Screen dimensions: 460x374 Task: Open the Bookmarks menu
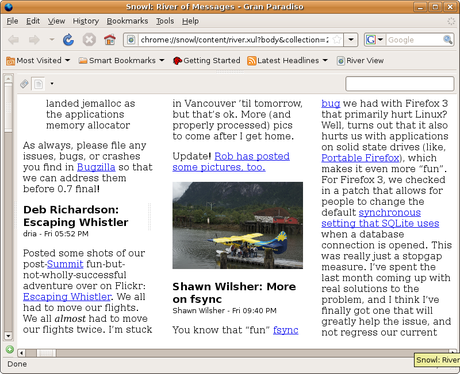(x=127, y=21)
